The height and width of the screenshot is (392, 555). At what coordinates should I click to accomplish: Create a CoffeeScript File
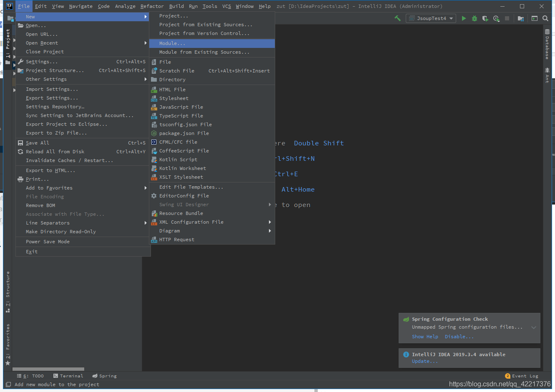(x=212, y=151)
